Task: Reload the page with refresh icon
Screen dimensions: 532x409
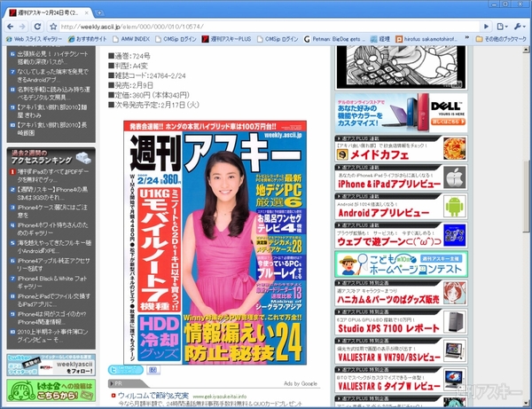Action: coord(37,27)
